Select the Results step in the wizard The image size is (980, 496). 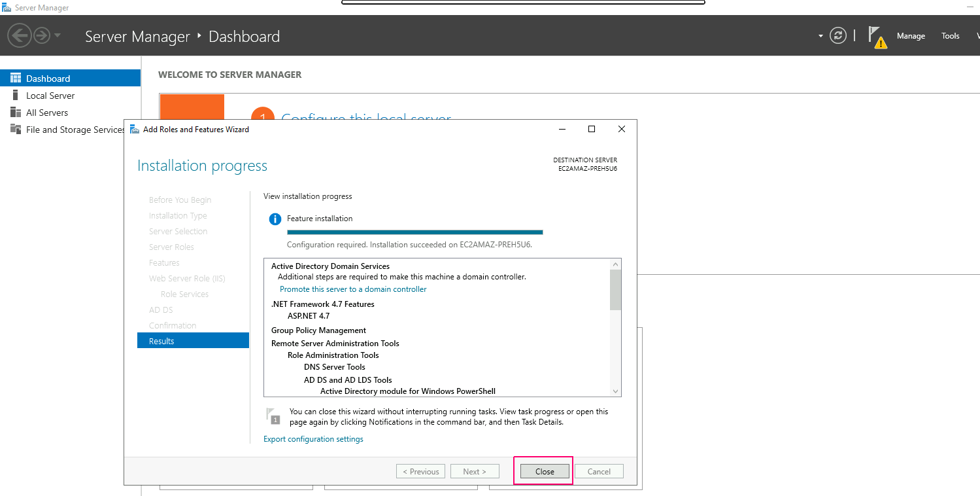click(193, 340)
